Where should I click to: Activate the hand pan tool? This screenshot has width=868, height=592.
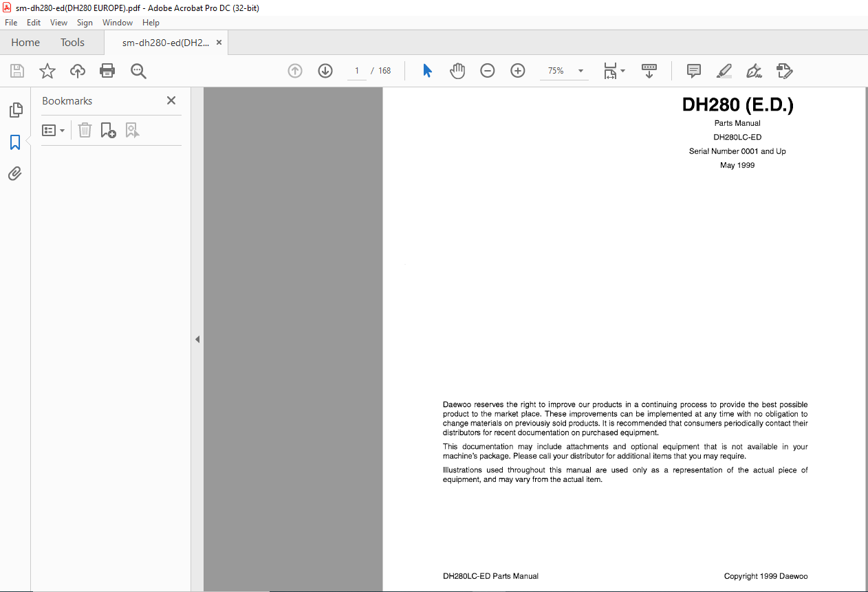(457, 71)
